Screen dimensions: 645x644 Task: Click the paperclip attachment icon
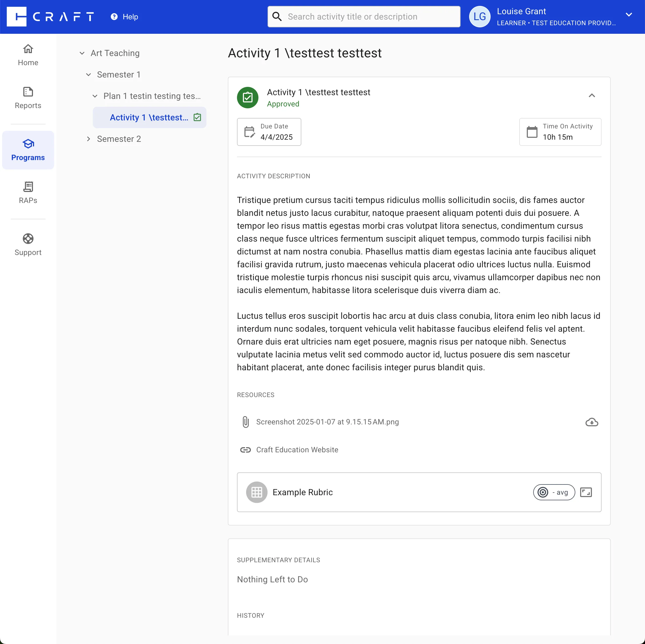tap(245, 422)
